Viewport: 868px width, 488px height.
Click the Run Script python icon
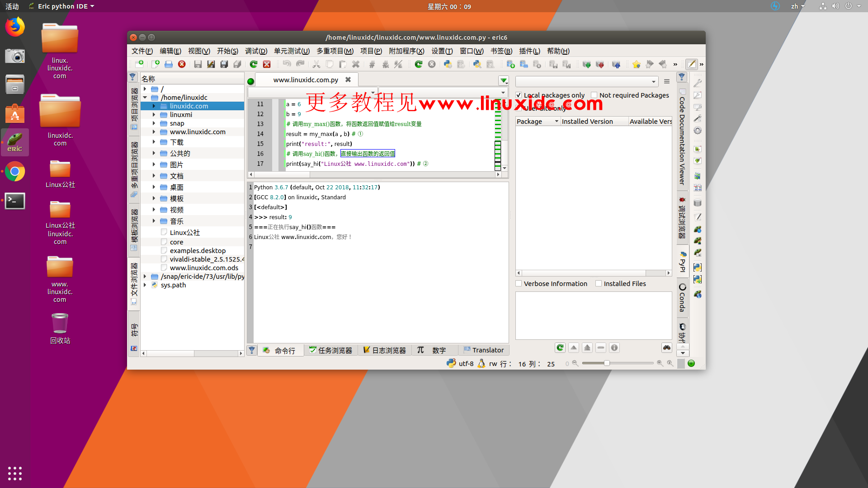[x=448, y=64]
